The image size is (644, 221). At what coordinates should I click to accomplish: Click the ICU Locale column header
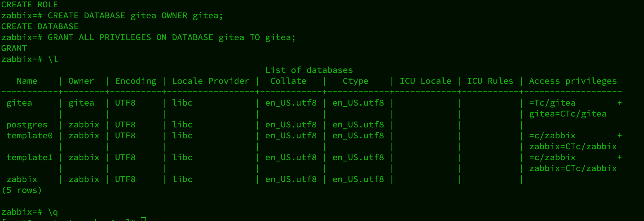pos(425,81)
